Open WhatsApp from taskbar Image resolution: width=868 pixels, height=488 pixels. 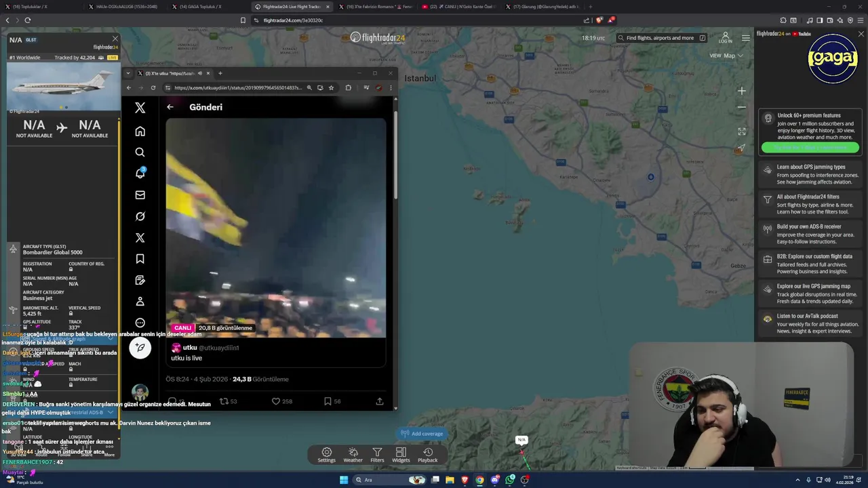(510, 480)
